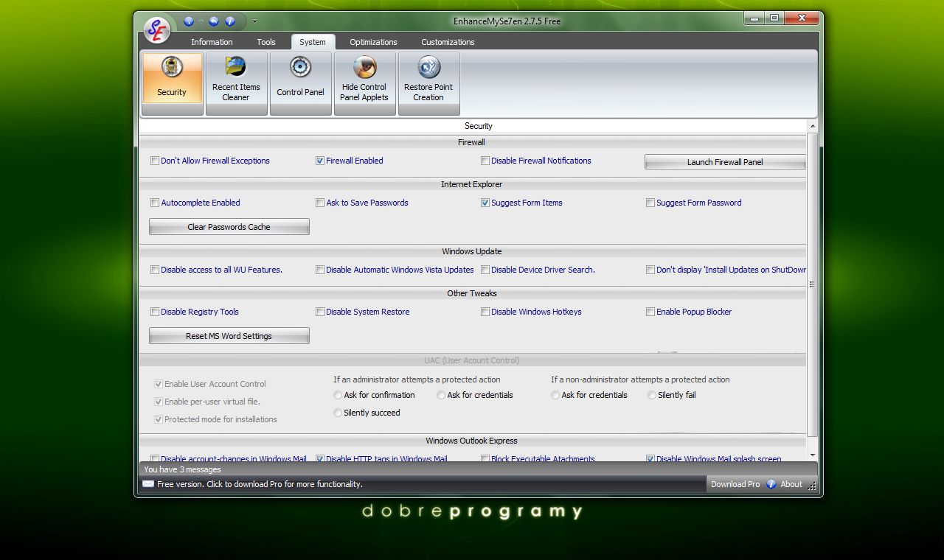
Task: Toggle the Firewall Enabled checkbox
Action: (320, 161)
